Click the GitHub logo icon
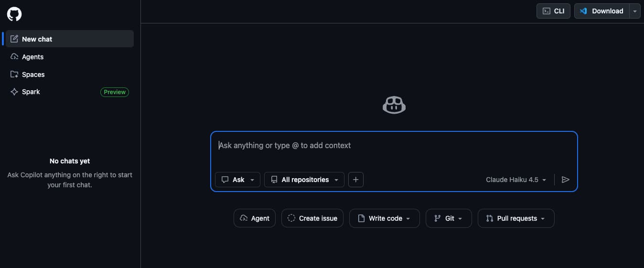644x268 pixels. 14,14
